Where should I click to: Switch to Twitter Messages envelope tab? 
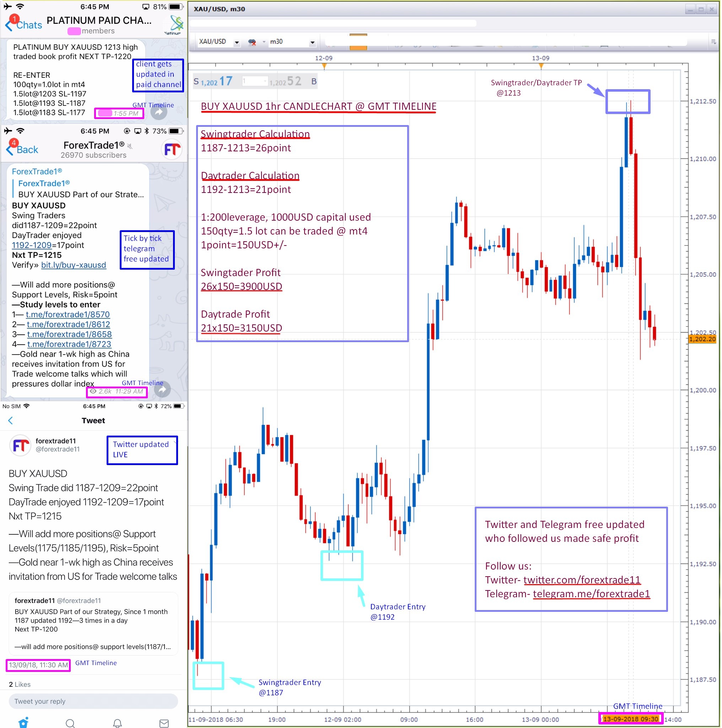[x=164, y=723]
